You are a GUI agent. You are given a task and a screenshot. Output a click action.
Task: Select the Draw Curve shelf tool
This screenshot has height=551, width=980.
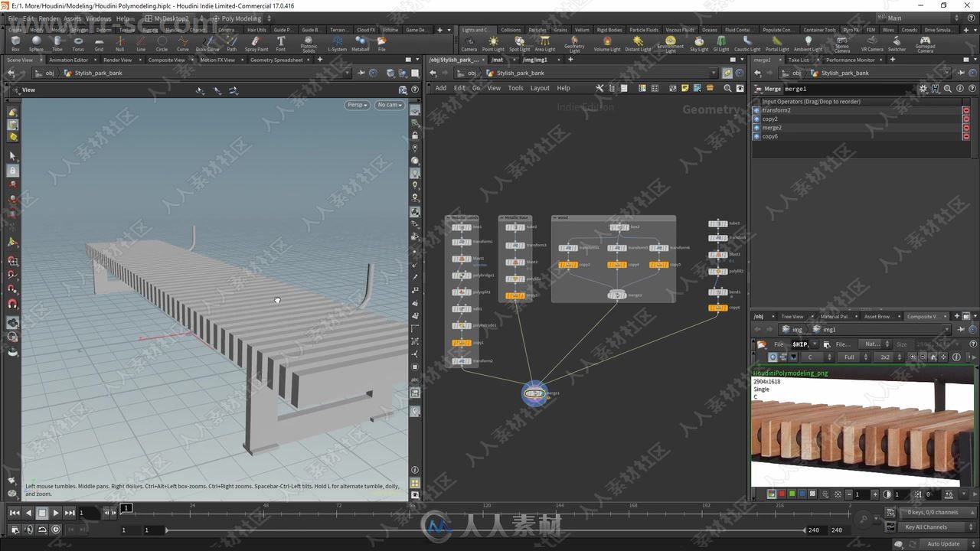[x=207, y=44]
